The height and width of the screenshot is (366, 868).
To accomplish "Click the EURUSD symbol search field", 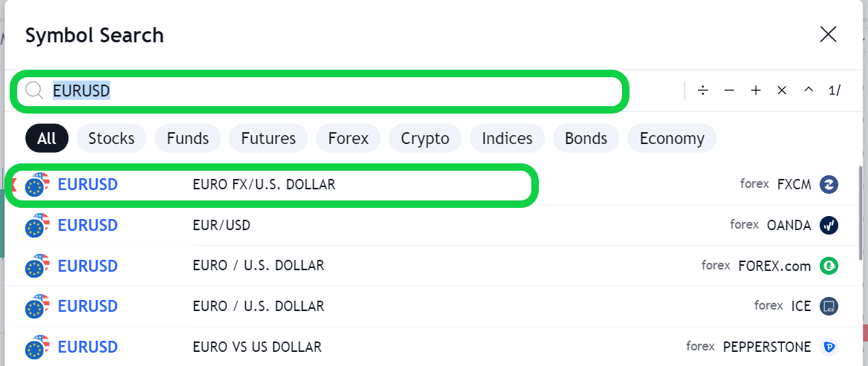I will coord(334,91).
